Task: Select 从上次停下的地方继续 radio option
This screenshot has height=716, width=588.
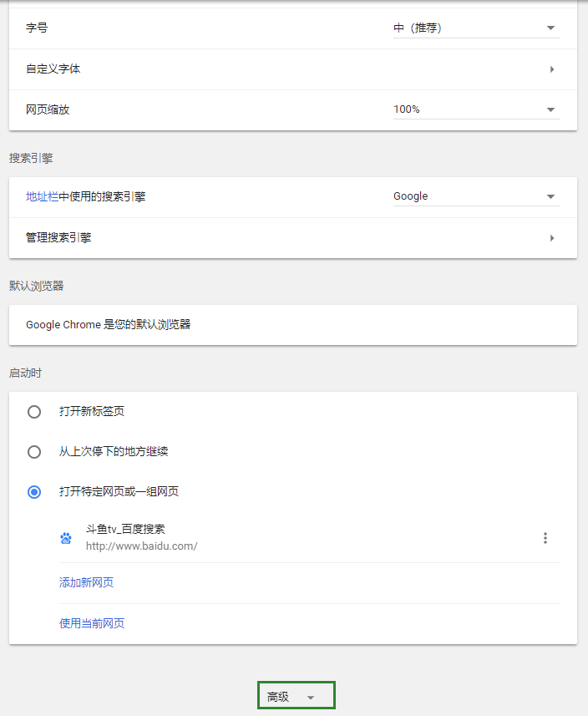Action: coord(34,452)
